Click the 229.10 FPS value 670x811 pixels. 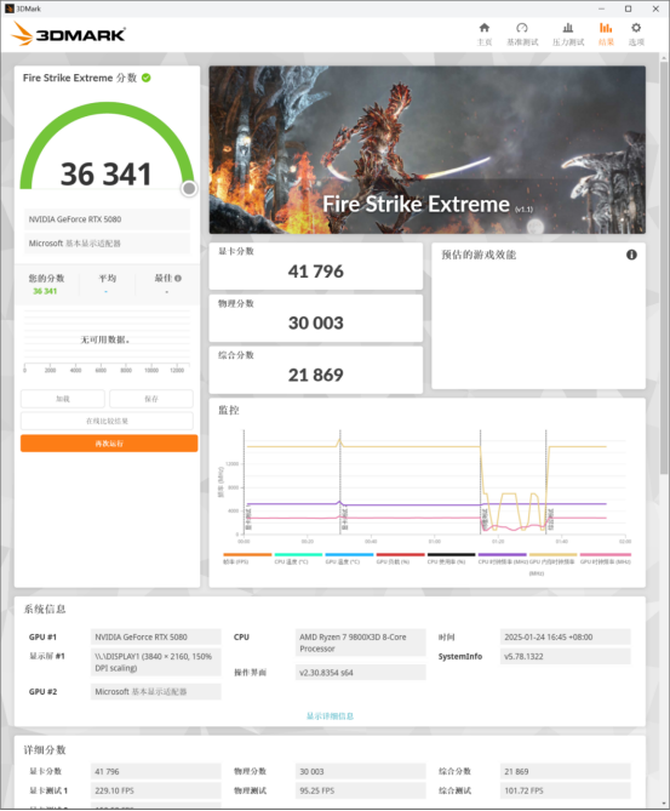click(156, 790)
